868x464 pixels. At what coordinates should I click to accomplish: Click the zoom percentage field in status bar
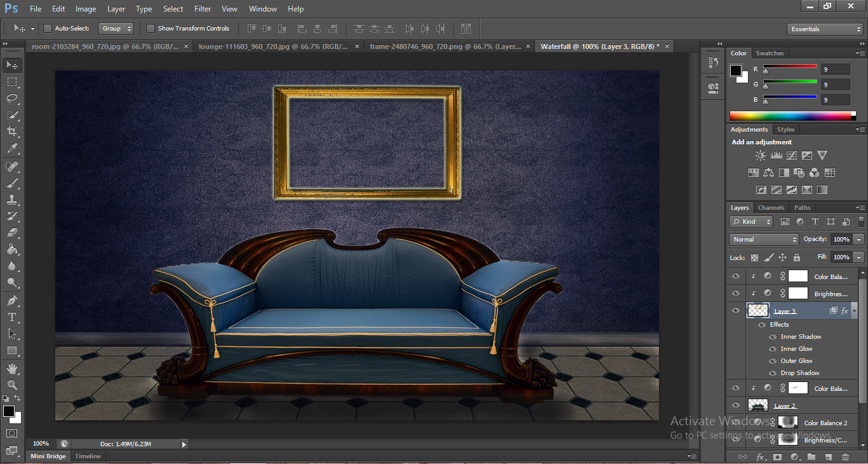click(42, 444)
